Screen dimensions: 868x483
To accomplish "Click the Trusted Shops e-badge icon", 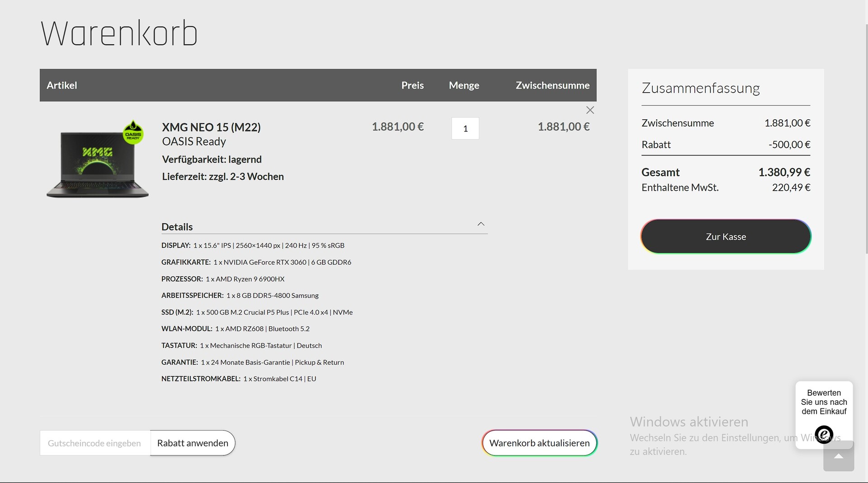I will click(824, 434).
